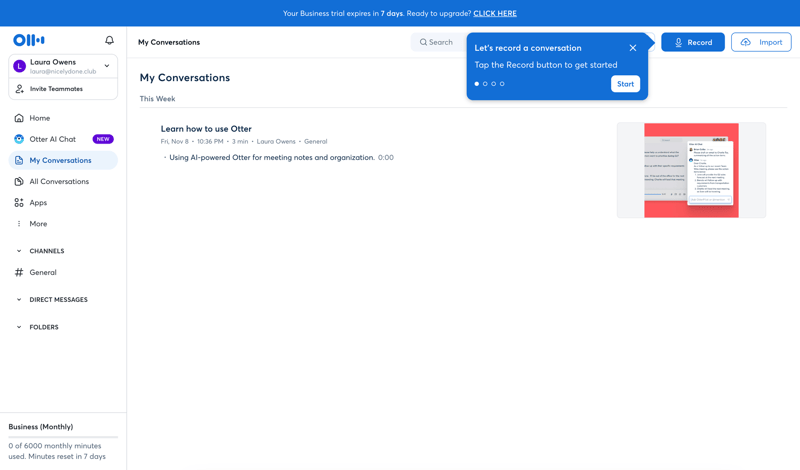Viewport: 800px width, 470px height.
Task: Click the More vertical dots icon
Action: [19, 224]
